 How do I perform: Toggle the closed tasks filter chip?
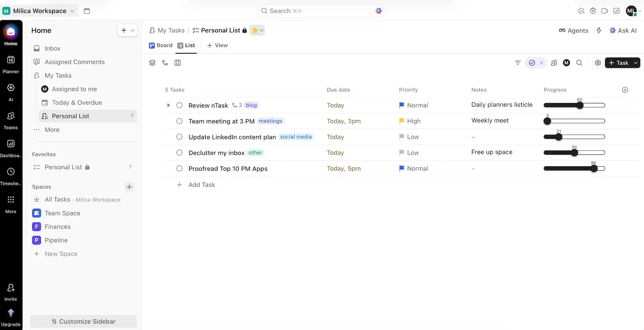[x=532, y=63]
